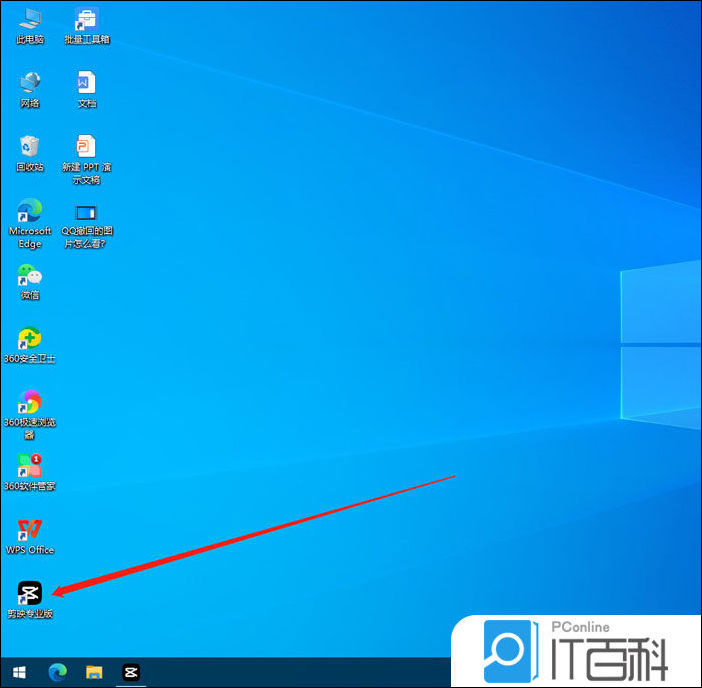Open the Windows Start menu

coord(17,672)
